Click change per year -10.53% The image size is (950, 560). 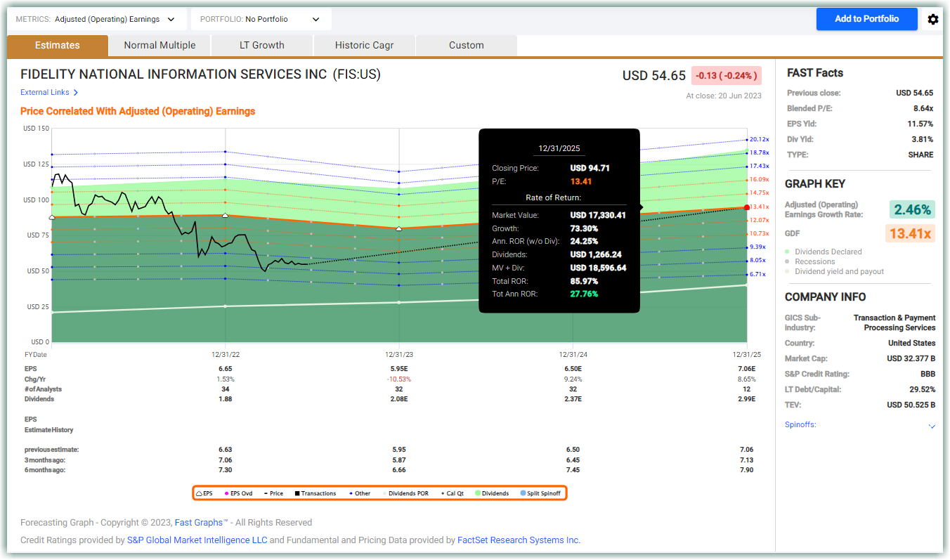tap(399, 379)
